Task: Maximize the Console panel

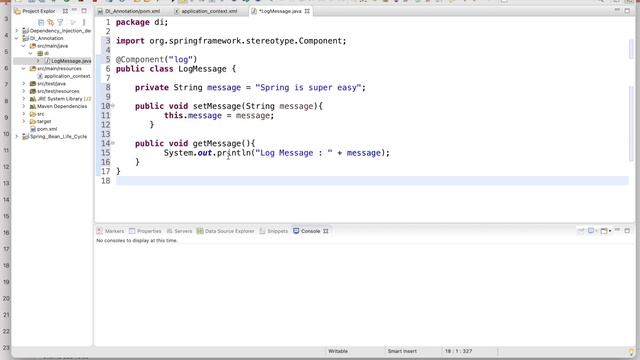Action: [627, 231]
